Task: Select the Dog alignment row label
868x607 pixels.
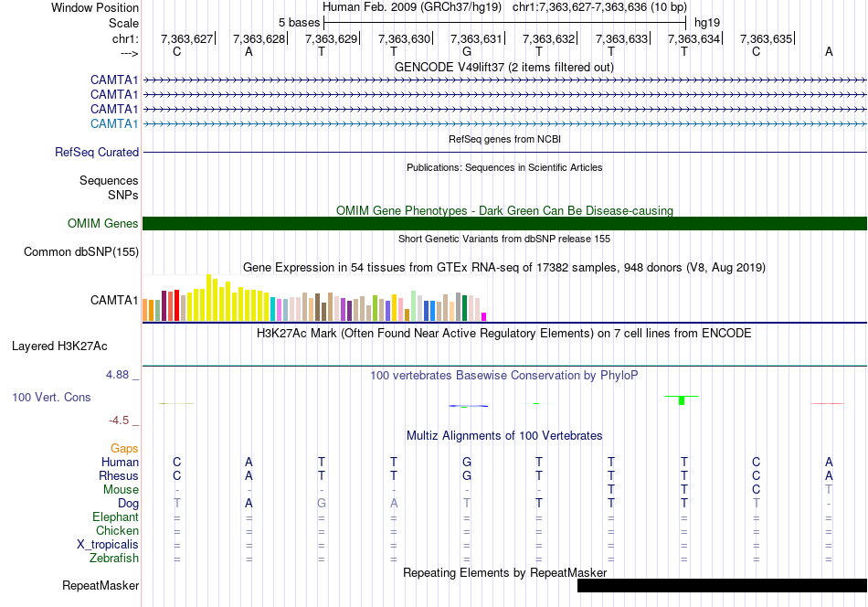Action: 128,504
